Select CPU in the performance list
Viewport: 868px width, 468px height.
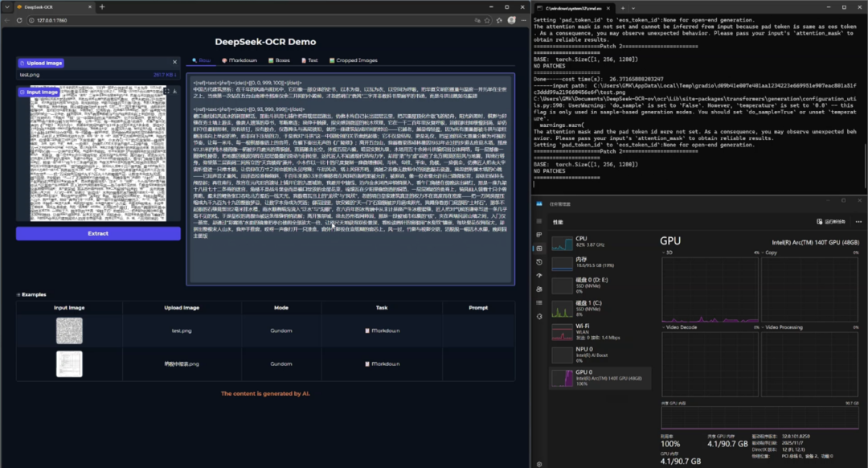[x=600, y=242]
